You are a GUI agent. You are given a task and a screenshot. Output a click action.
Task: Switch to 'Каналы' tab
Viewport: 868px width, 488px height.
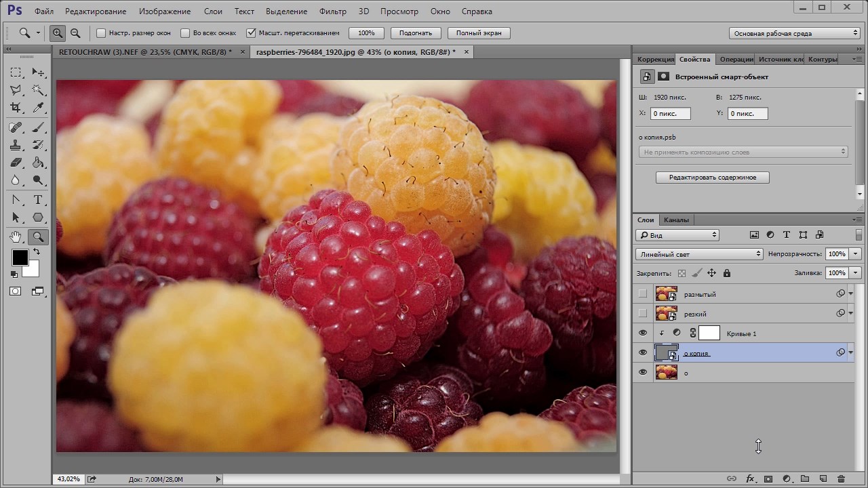[x=676, y=220]
